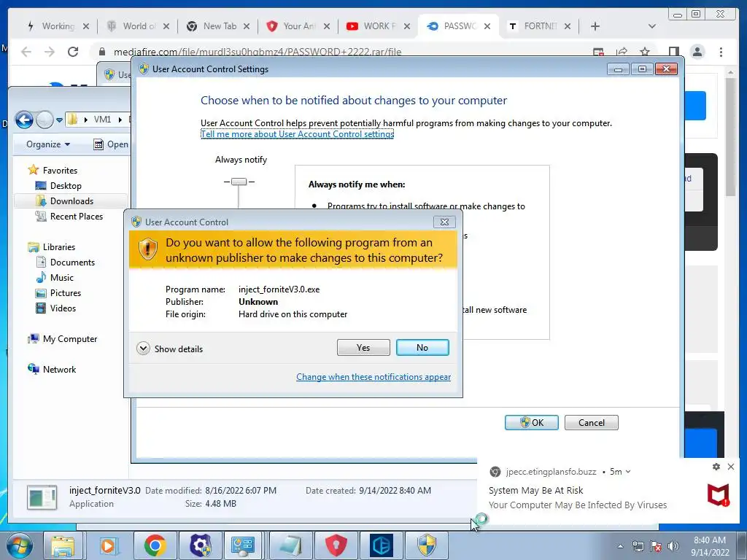Open the gear application on taskbar

click(200, 545)
